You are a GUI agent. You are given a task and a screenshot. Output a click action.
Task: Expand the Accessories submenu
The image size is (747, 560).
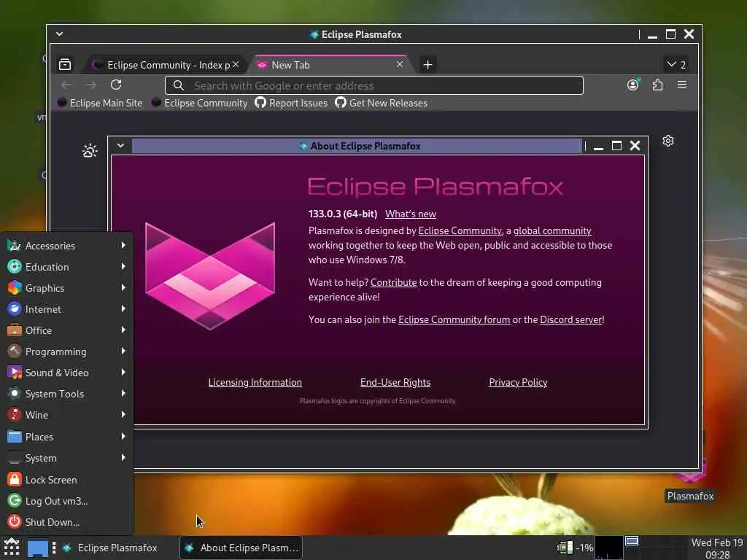[66, 246]
